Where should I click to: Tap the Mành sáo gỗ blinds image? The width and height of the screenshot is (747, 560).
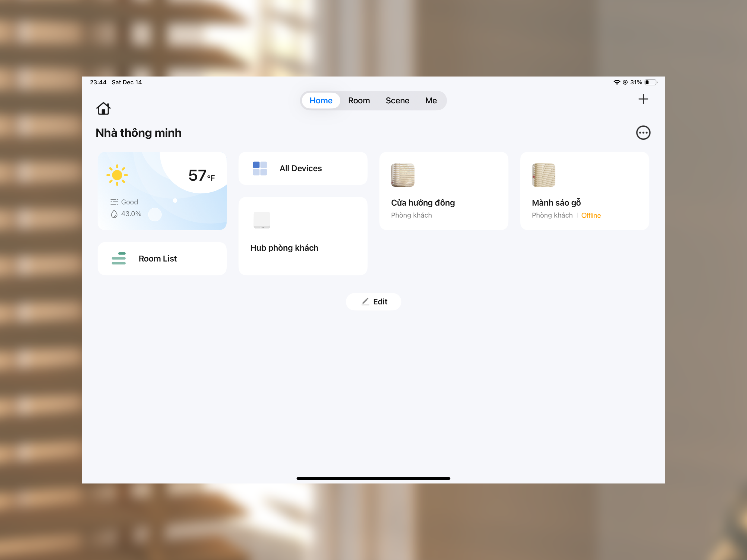tap(543, 175)
